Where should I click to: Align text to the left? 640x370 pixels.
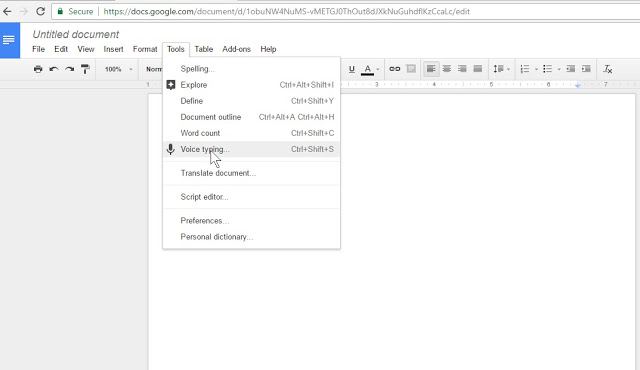pos(431,69)
